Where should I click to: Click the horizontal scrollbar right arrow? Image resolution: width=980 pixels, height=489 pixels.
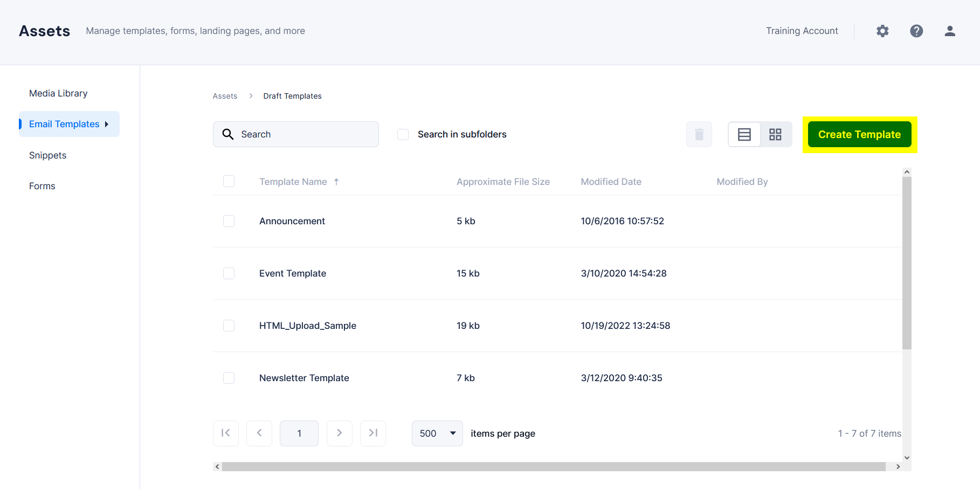coord(898,466)
